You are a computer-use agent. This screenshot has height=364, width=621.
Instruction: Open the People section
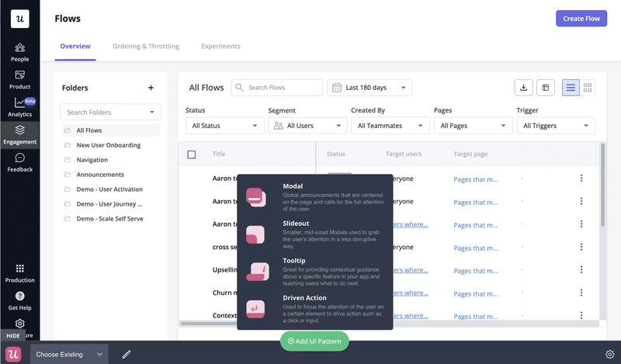coord(20,53)
